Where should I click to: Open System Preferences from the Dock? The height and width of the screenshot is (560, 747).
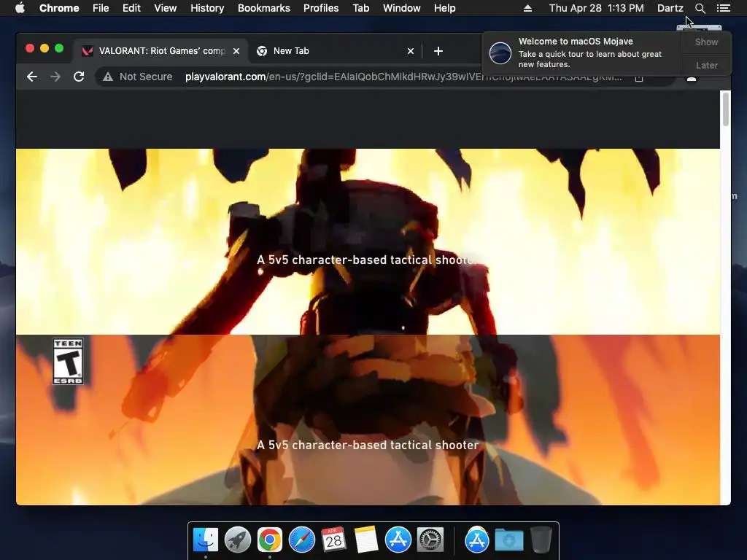click(x=430, y=540)
